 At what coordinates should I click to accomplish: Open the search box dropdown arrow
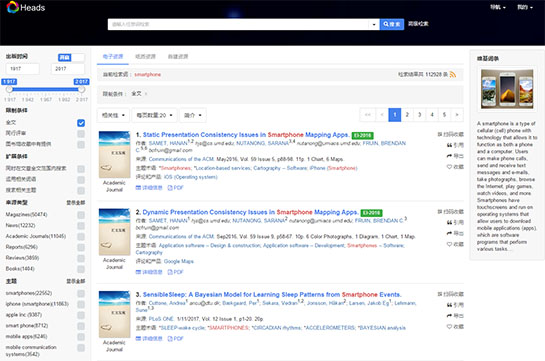pos(374,24)
